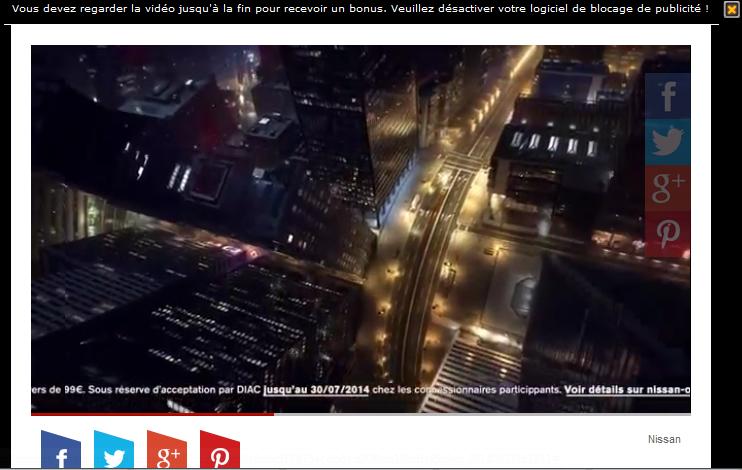Viewport: 742px width, 470px height.
Task: Click the Google+ icon below the video
Action: (167, 453)
